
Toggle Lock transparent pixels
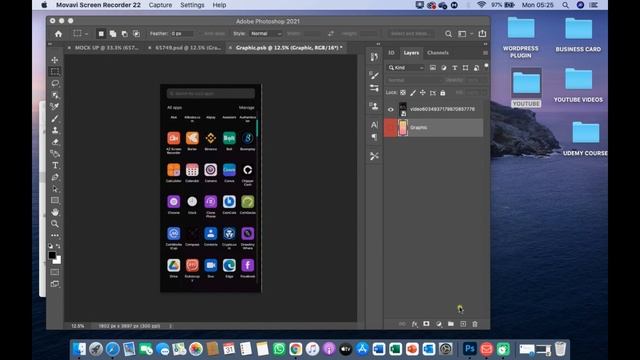[x=403, y=93]
